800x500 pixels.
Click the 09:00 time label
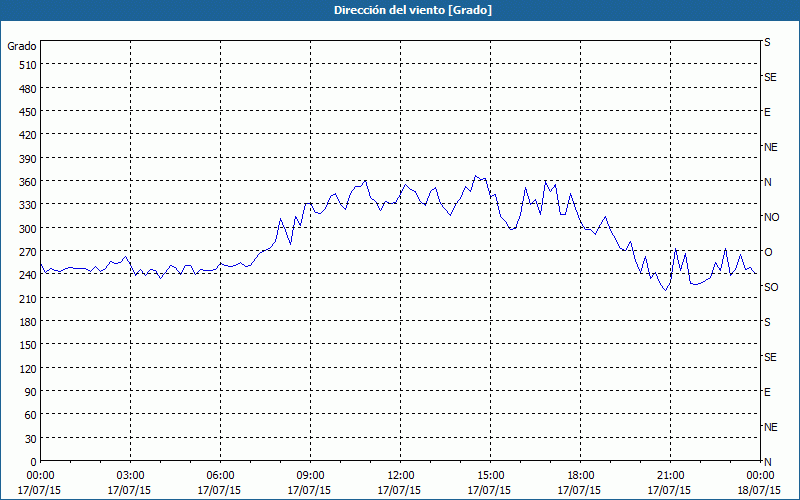pos(310,476)
